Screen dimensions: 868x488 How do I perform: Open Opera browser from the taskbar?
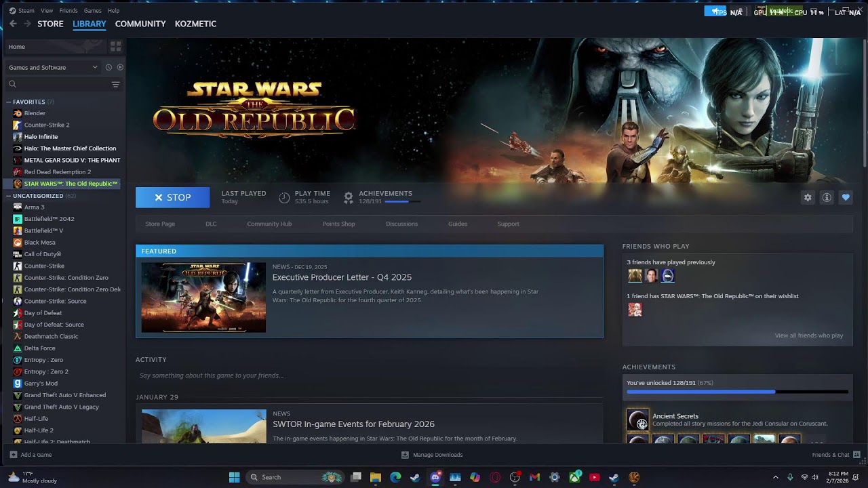[x=495, y=477]
